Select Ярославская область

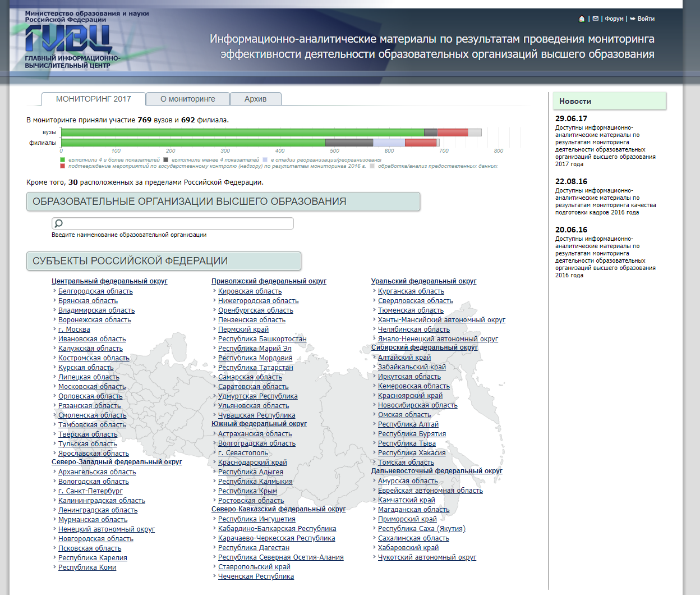click(x=94, y=454)
